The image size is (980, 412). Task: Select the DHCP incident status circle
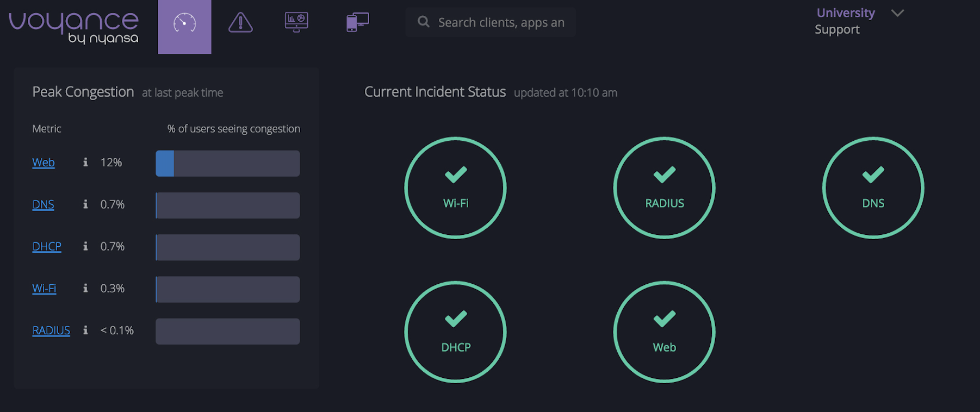point(455,332)
